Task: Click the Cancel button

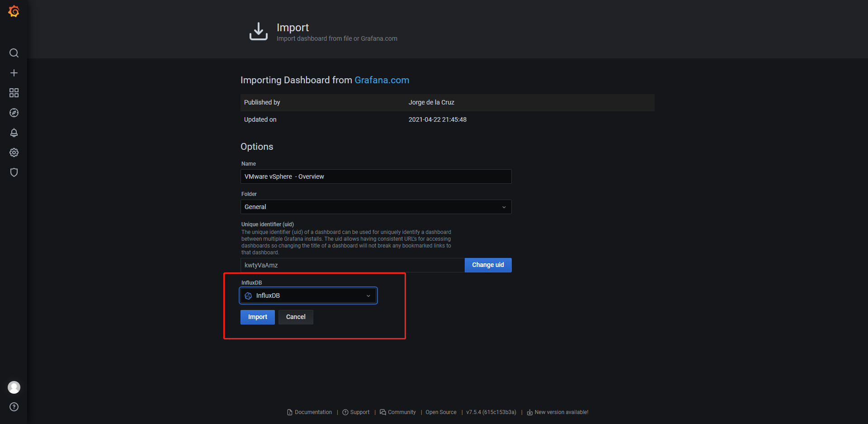Action: (x=296, y=317)
